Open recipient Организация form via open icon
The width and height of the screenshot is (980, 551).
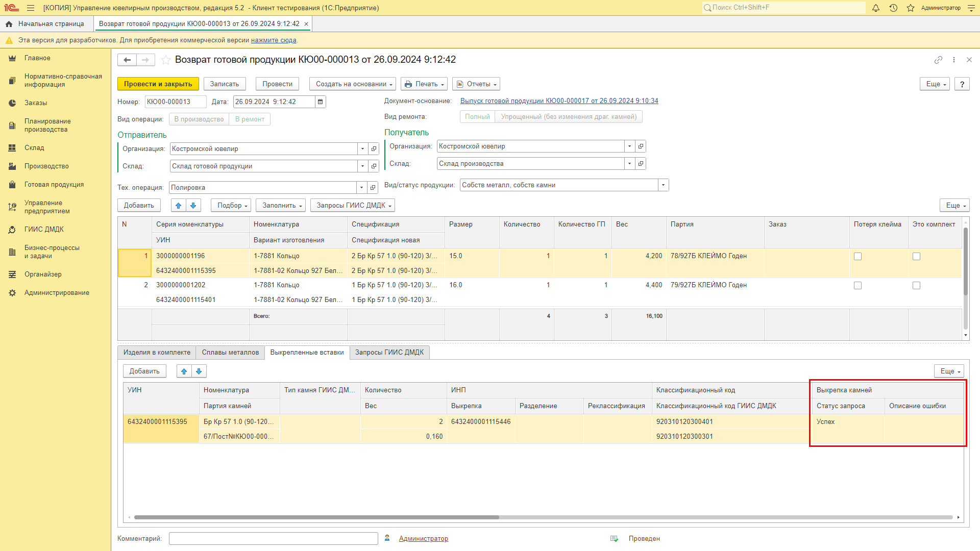tap(641, 146)
